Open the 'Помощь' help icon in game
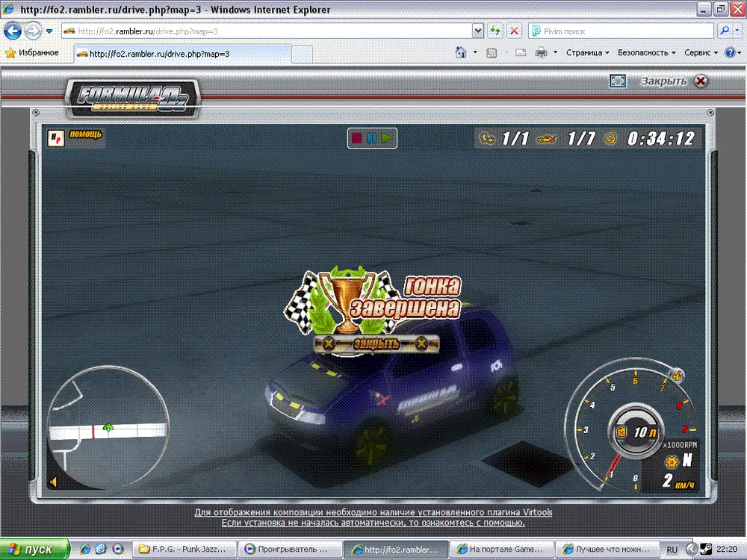Viewport: 747px width, 560px height. point(75,137)
